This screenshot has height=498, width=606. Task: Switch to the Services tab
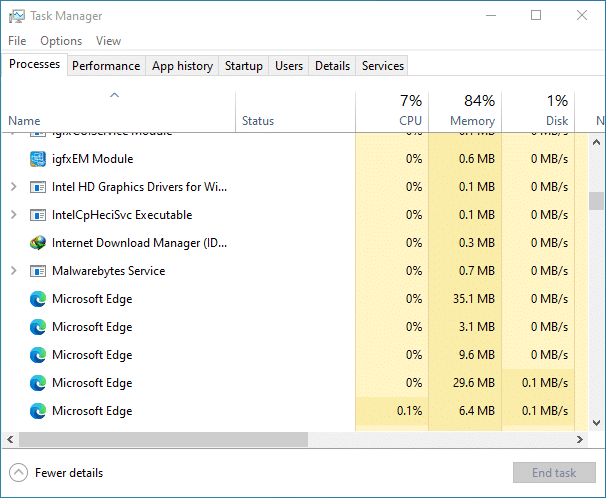[x=383, y=66]
